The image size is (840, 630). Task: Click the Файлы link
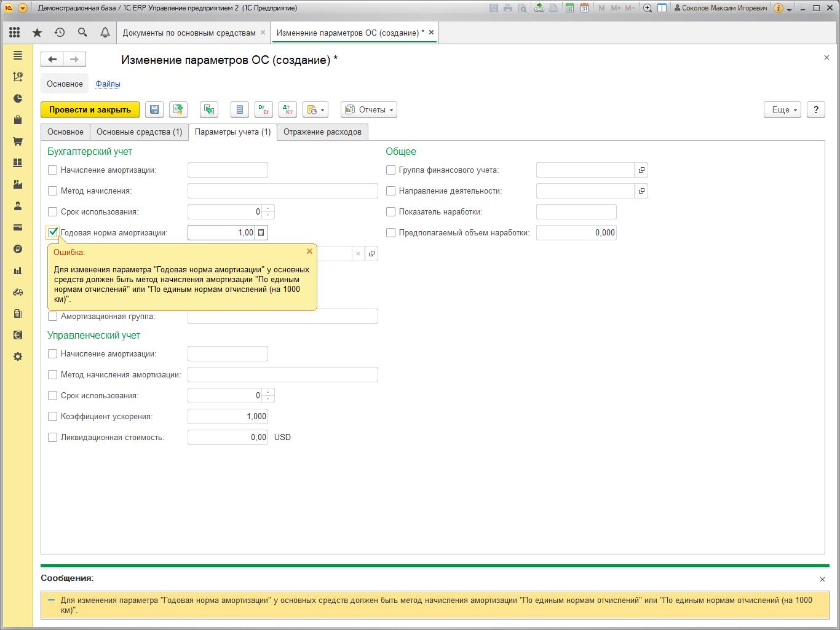click(x=108, y=84)
